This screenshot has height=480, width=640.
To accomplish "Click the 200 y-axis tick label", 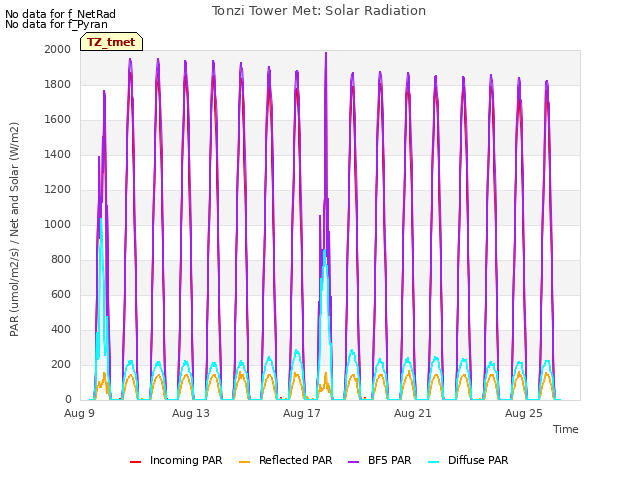I will coord(61,364).
